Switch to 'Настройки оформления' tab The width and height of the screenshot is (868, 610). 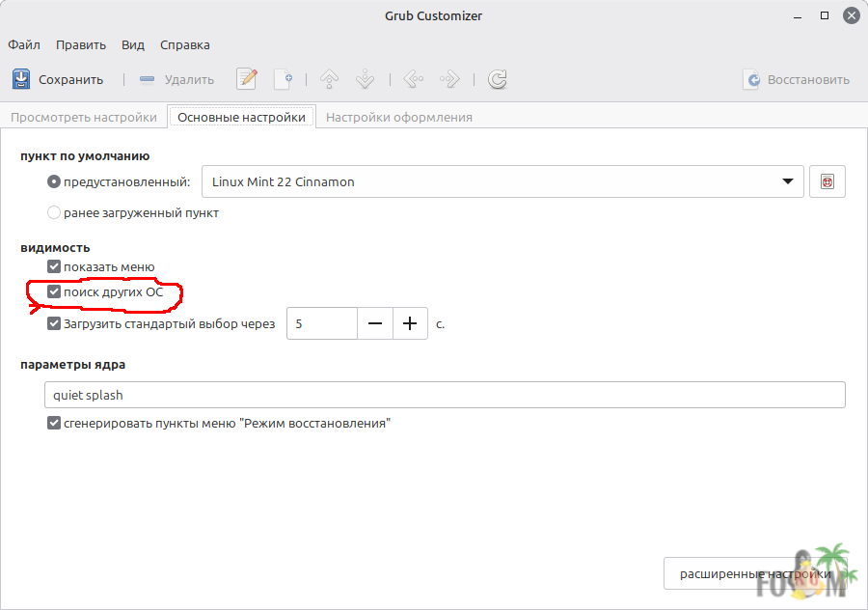(399, 117)
